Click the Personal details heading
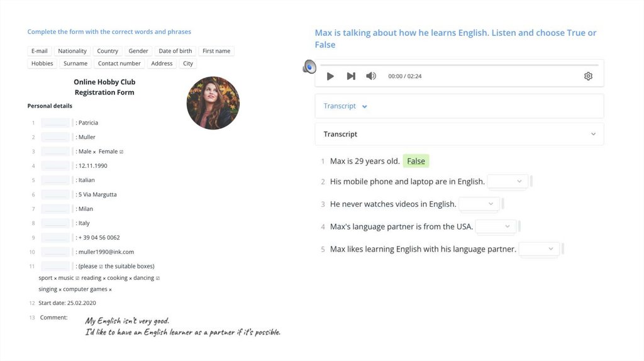This screenshot has height=361, width=644. [50, 106]
